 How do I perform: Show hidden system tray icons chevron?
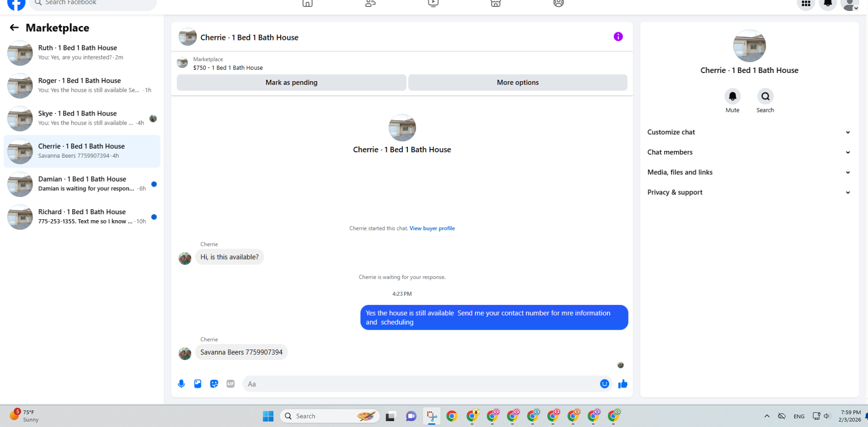point(767,416)
